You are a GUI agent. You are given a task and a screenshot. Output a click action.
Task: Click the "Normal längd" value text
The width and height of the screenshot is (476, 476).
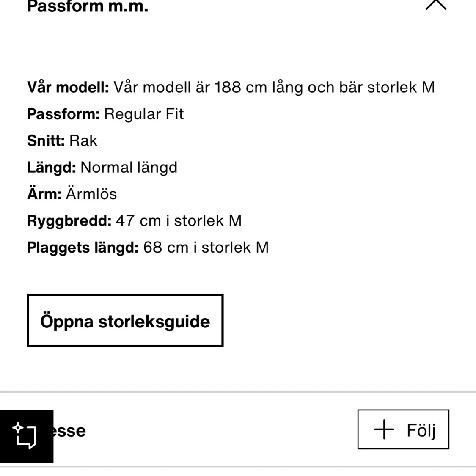coord(129,167)
